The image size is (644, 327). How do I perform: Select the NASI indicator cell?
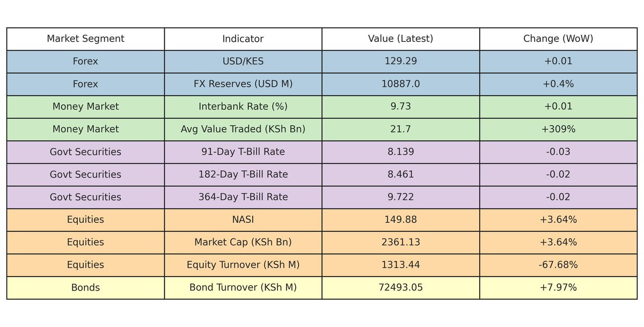click(243, 220)
